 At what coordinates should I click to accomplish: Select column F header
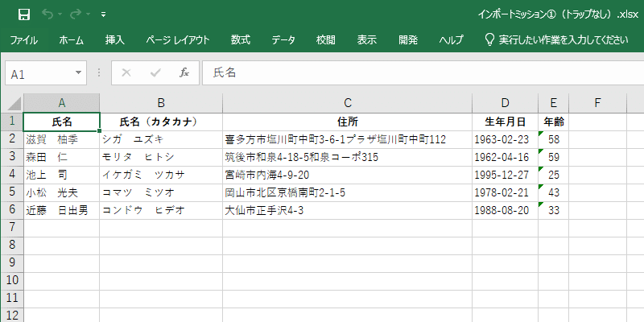[x=597, y=103]
